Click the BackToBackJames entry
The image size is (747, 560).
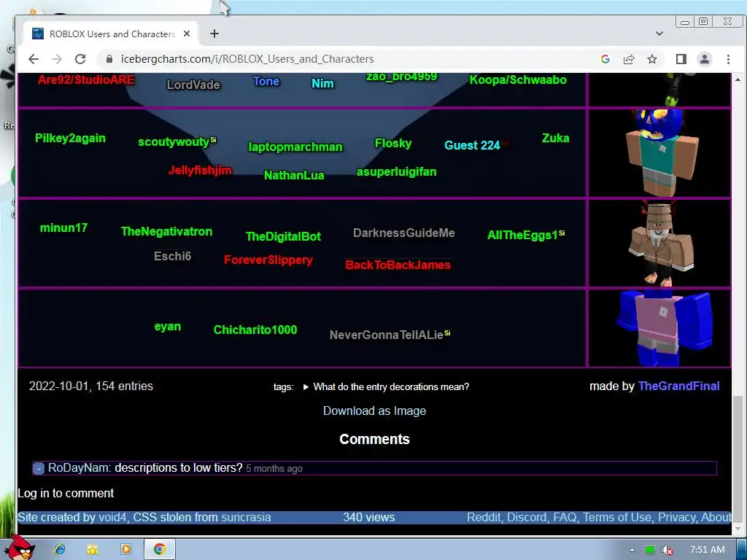pos(398,265)
